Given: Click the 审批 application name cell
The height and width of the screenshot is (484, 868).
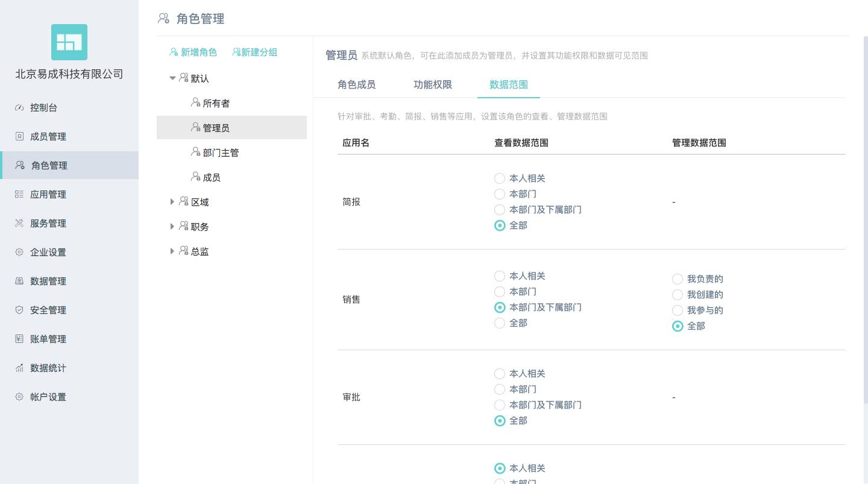Looking at the screenshot, I should pyautogui.click(x=351, y=397).
